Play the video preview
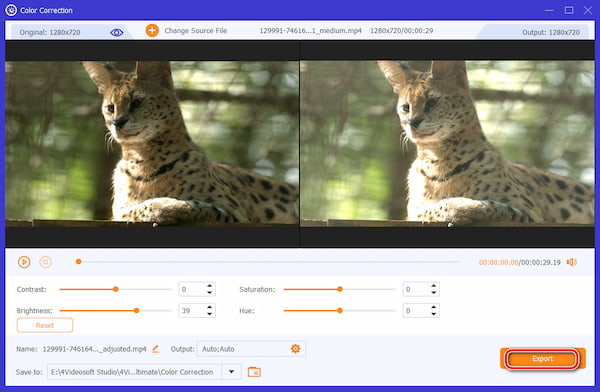The height and width of the screenshot is (392, 600). coord(24,262)
